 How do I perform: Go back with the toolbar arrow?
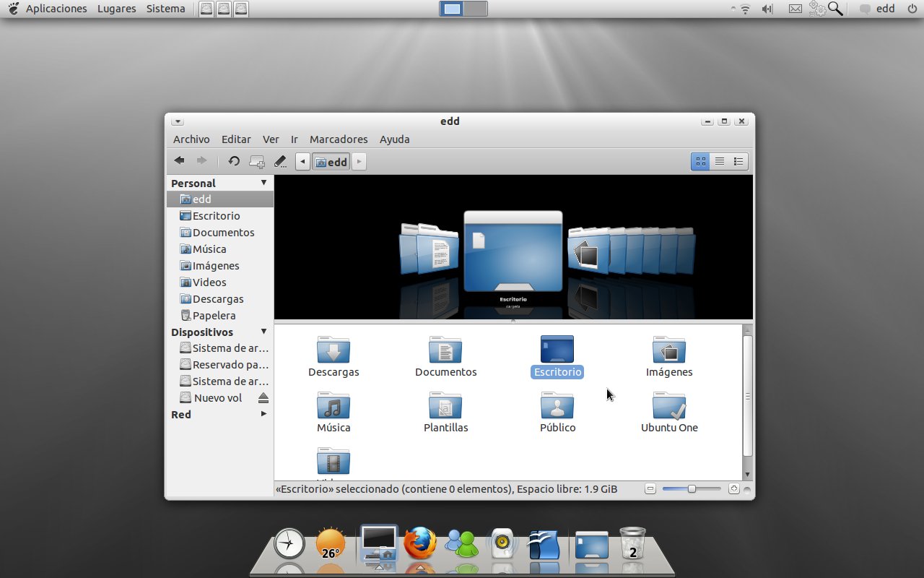coord(179,161)
